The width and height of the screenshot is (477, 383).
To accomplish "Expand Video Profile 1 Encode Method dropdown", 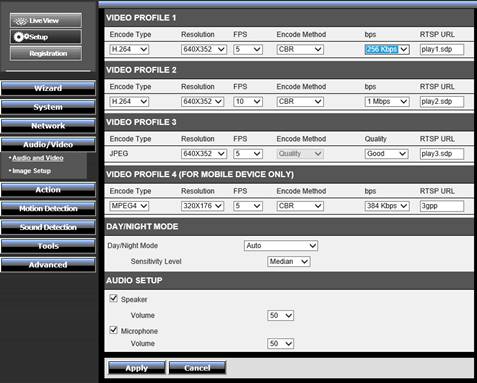I will 300,49.
